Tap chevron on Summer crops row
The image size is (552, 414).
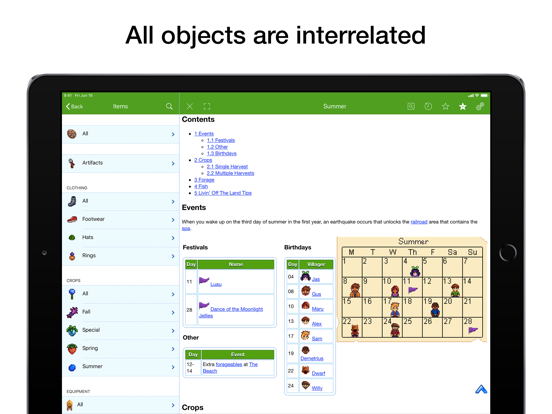173,367
